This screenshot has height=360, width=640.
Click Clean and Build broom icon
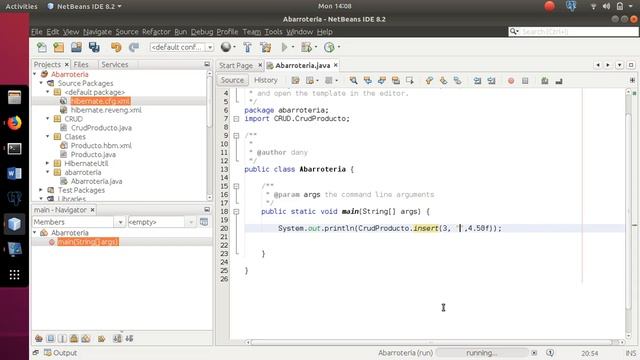pos(266,47)
